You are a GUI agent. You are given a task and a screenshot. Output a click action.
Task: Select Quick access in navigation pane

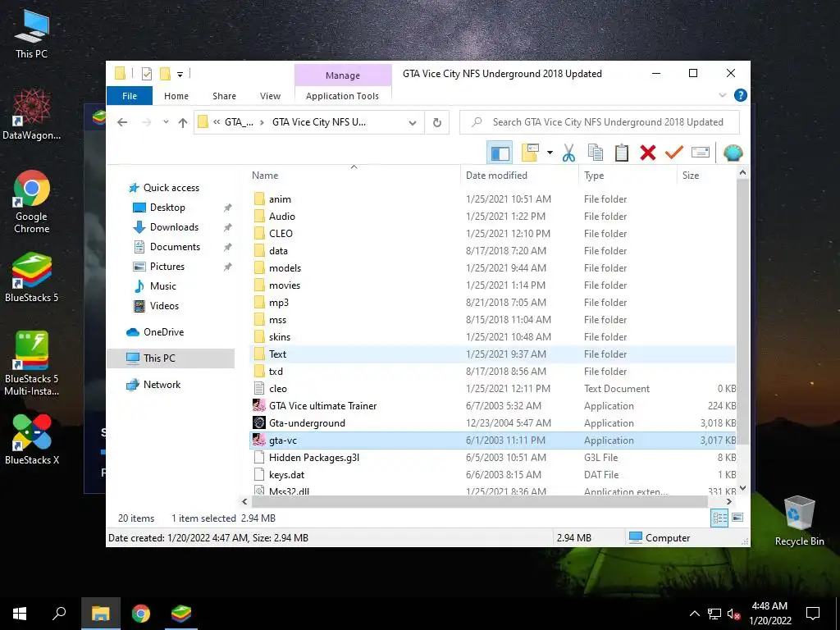coord(171,188)
